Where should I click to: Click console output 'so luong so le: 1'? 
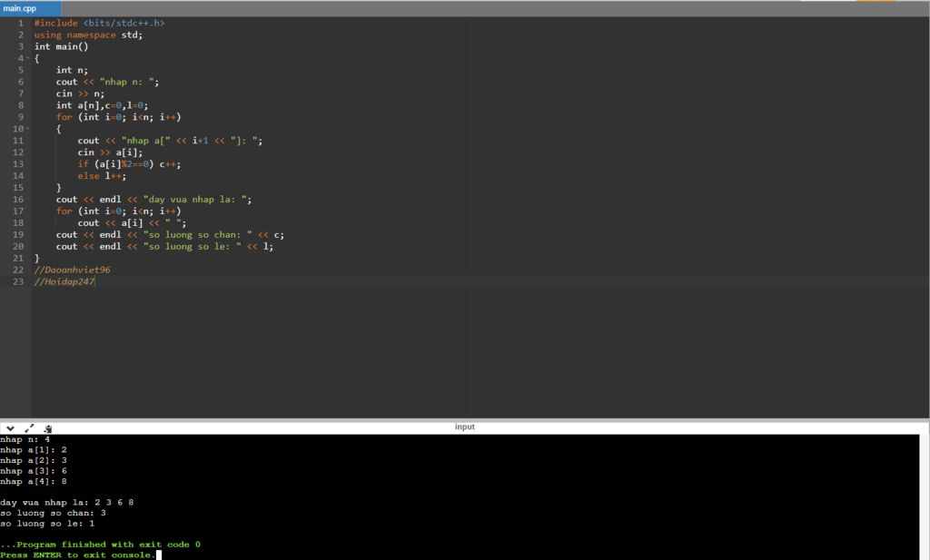point(47,524)
